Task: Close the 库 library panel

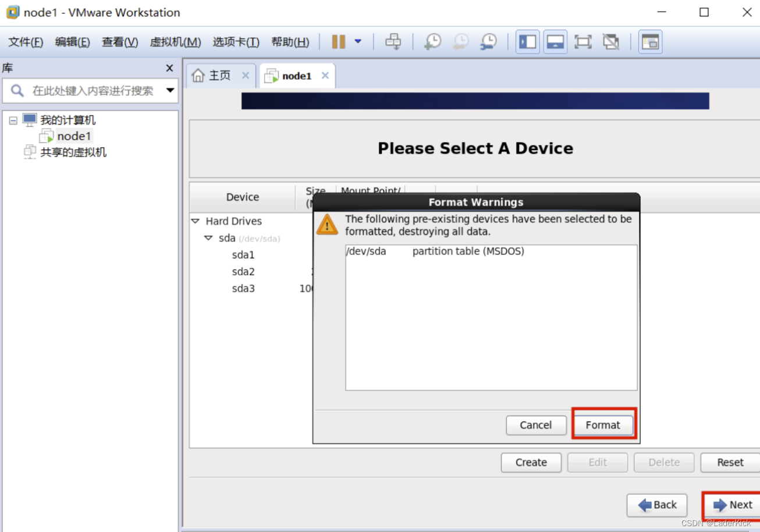Action: pyautogui.click(x=169, y=68)
